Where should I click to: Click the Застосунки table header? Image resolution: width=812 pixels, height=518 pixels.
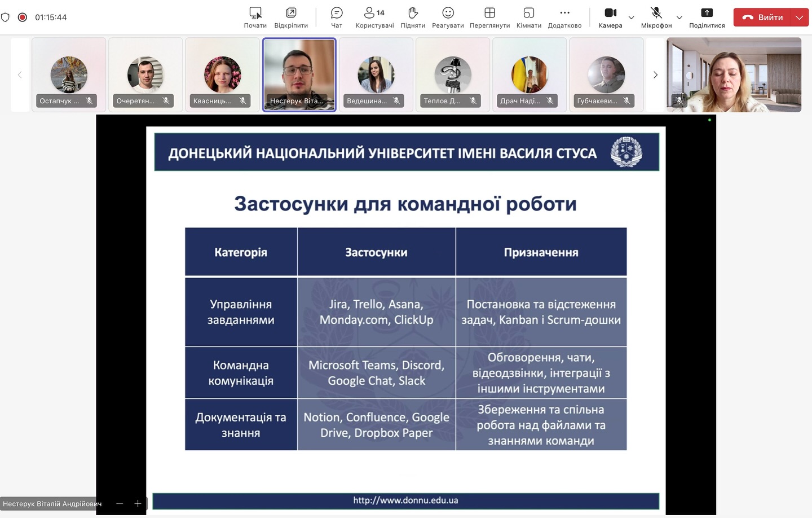376,252
